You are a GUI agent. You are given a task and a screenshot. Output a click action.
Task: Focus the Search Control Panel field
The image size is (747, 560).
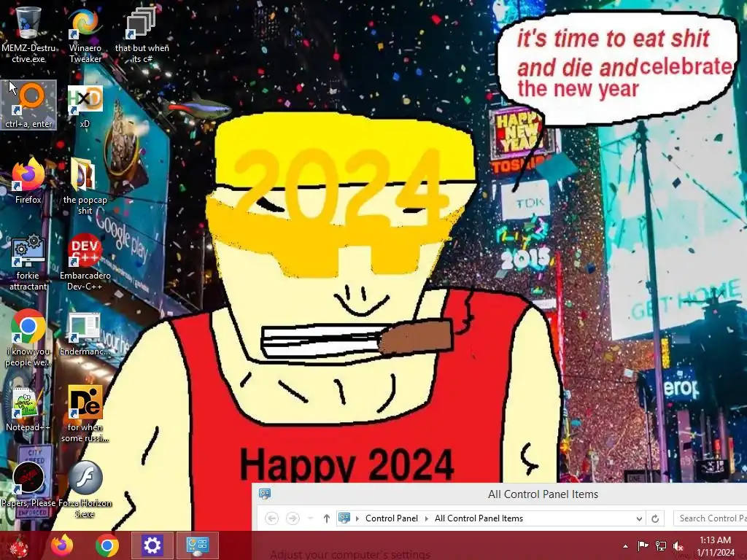711,518
